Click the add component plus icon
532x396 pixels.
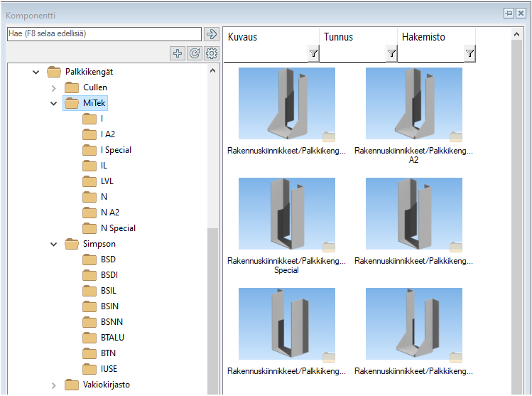(x=178, y=53)
